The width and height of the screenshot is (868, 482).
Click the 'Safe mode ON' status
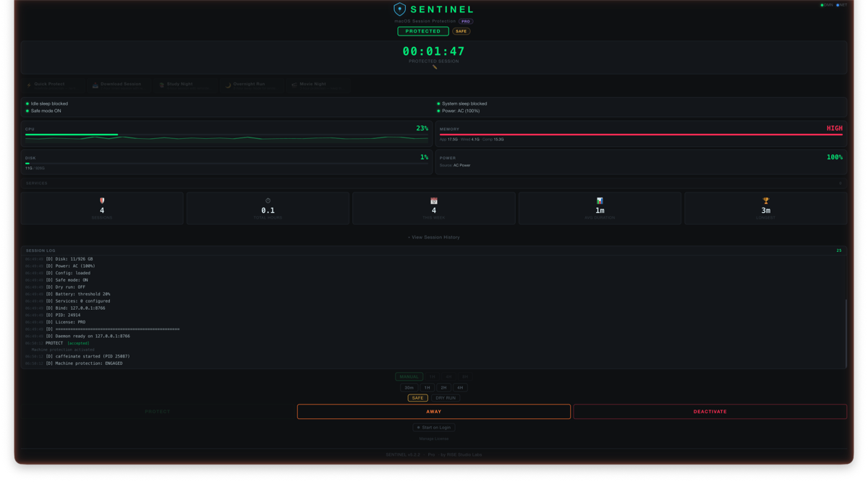pyautogui.click(x=43, y=111)
